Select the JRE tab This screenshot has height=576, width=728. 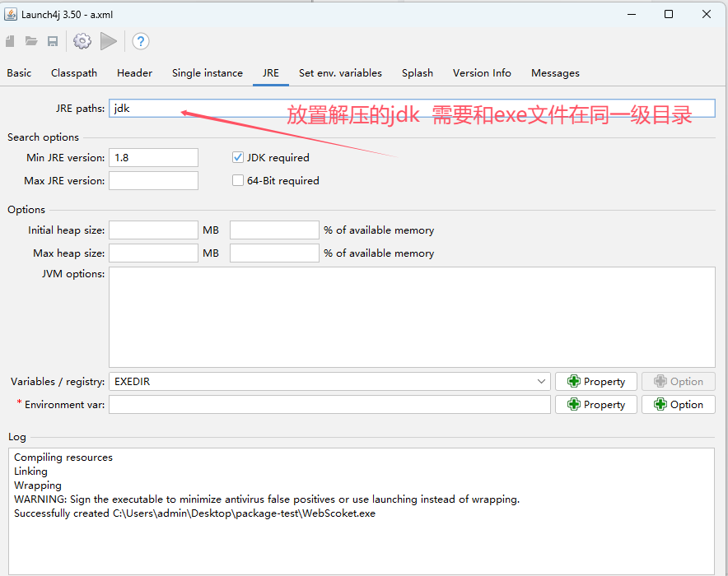(x=271, y=72)
